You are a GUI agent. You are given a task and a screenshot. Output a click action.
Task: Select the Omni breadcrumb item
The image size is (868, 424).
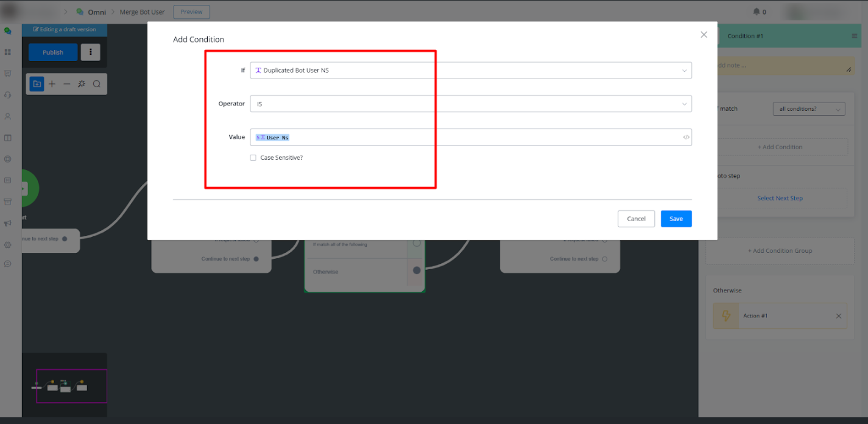point(96,12)
